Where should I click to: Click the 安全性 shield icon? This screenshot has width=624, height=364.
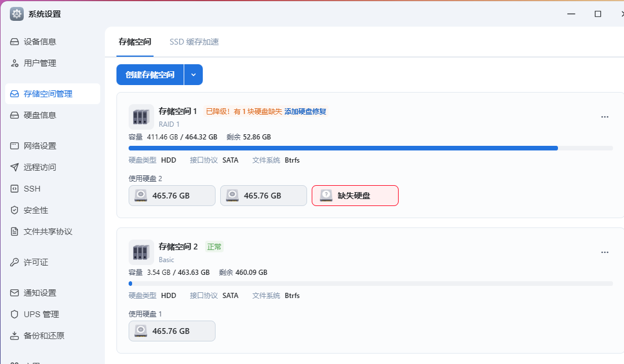tap(14, 210)
